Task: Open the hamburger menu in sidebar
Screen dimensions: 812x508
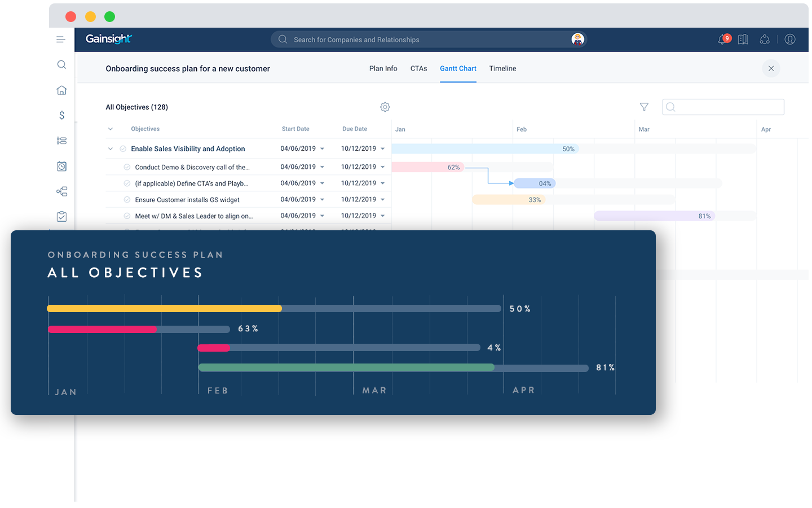Action: (61, 40)
